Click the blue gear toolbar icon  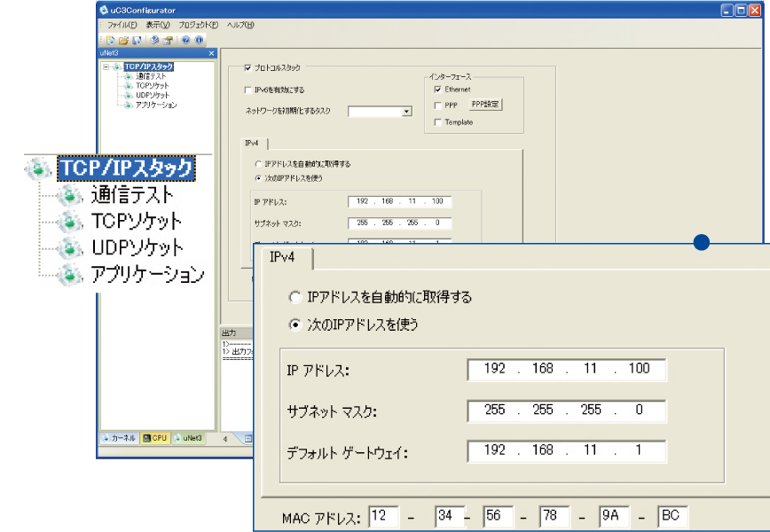point(154,40)
